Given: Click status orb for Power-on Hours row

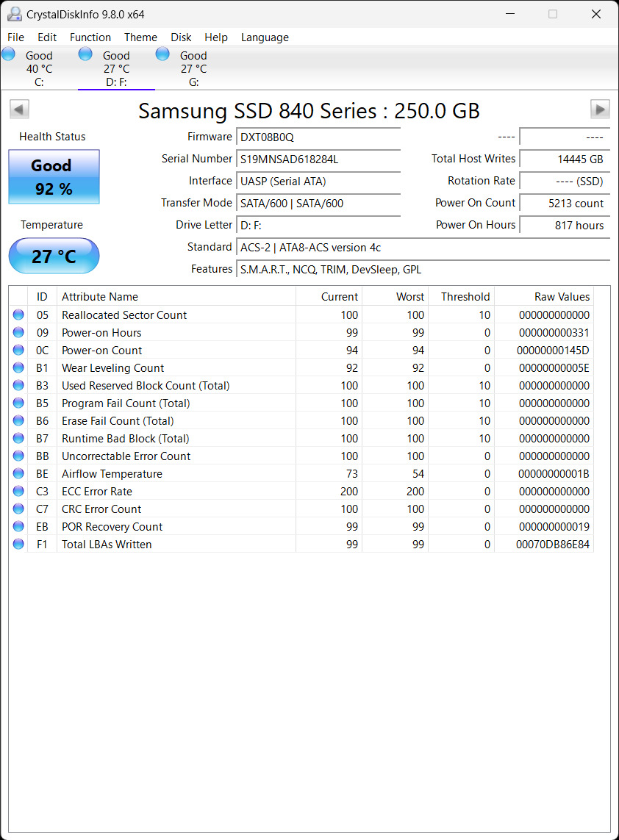Looking at the screenshot, I should pyautogui.click(x=18, y=332).
